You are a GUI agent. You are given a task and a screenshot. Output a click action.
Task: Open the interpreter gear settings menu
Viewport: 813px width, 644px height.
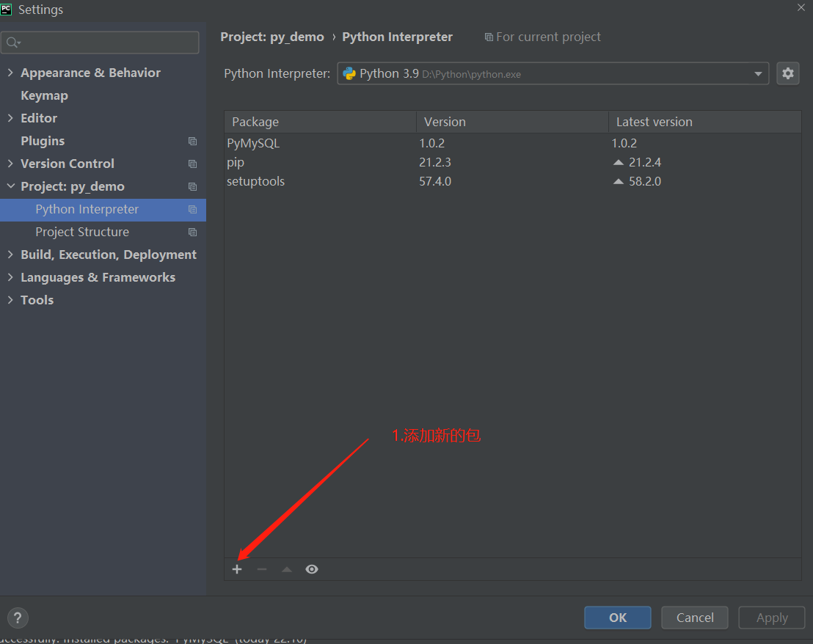(787, 73)
